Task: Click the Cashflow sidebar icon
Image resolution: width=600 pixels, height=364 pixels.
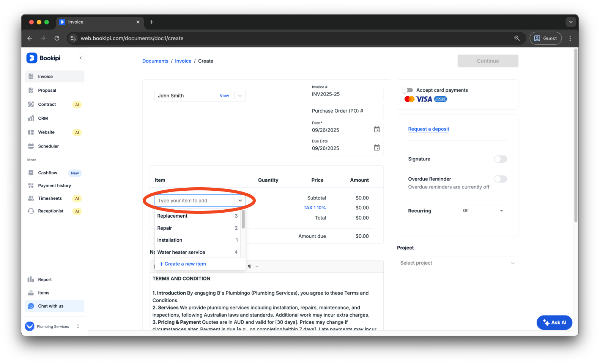Action: pyautogui.click(x=31, y=173)
